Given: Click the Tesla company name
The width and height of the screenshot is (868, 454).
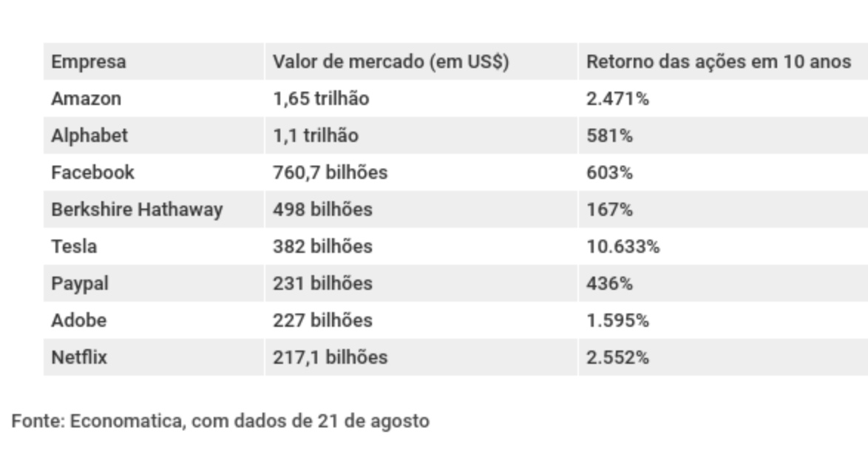Looking at the screenshot, I should 73,247.
